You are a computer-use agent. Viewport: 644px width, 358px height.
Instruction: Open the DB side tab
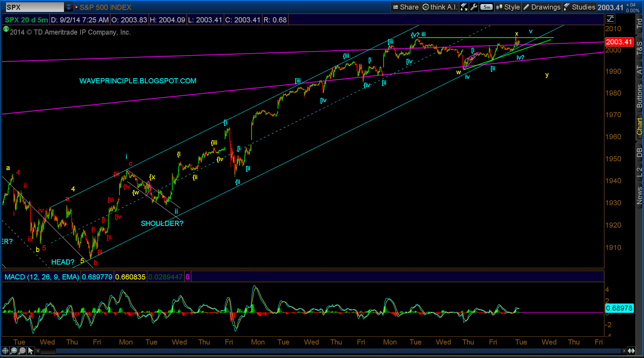[639, 152]
